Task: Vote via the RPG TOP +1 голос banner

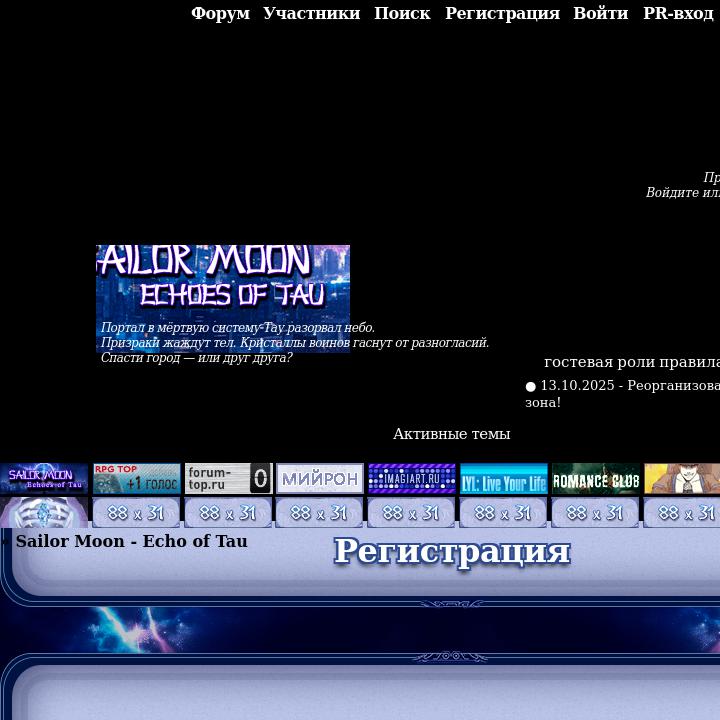Action: (x=136, y=478)
